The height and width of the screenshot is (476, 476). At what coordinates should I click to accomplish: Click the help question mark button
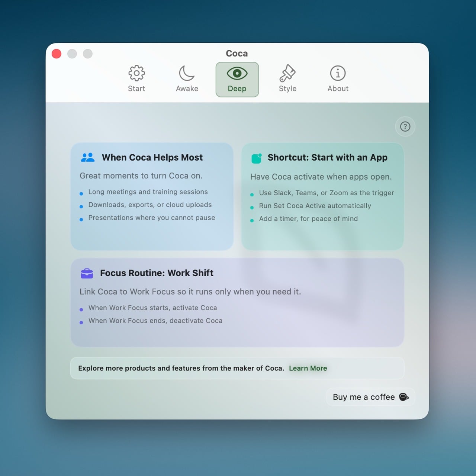tap(405, 126)
